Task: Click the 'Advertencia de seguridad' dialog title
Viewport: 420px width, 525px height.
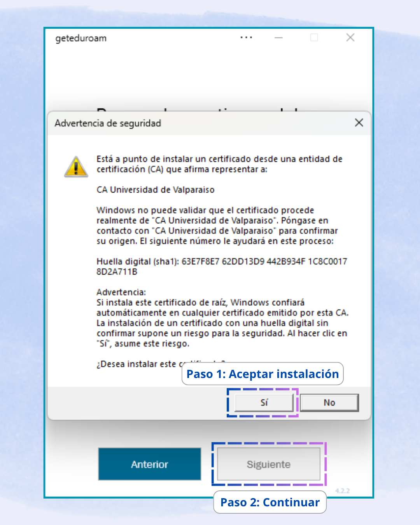Action: pyautogui.click(x=108, y=123)
